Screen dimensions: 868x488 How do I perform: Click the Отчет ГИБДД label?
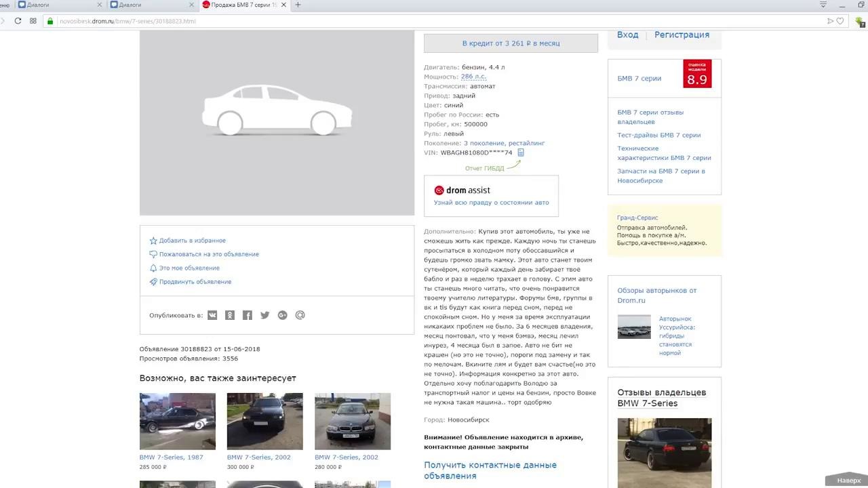click(485, 168)
